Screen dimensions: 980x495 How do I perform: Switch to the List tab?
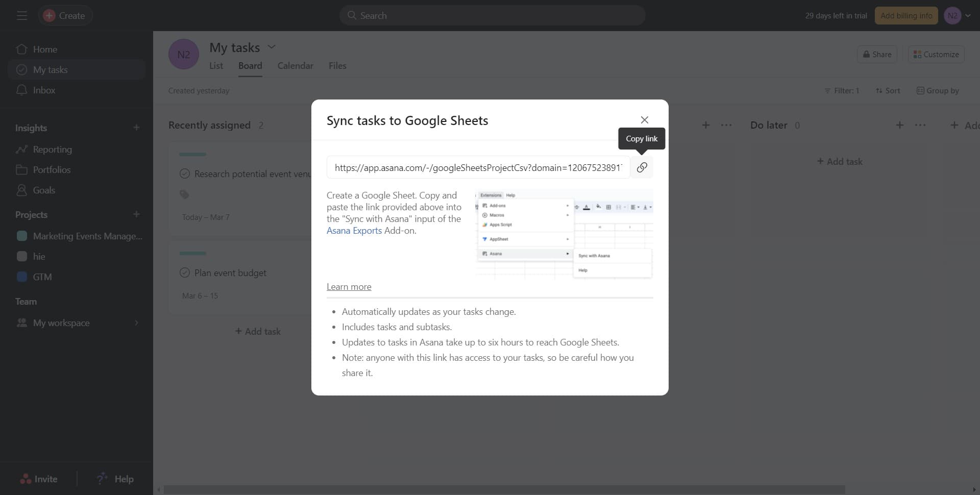pyautogui.click(x=216, y=66)
